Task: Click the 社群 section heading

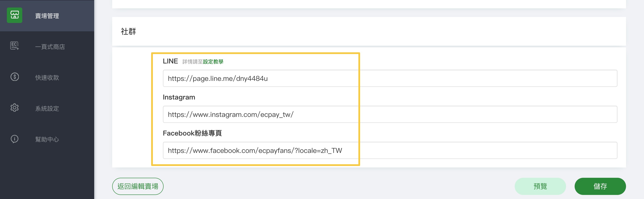Action: click(x=128, y=31)
